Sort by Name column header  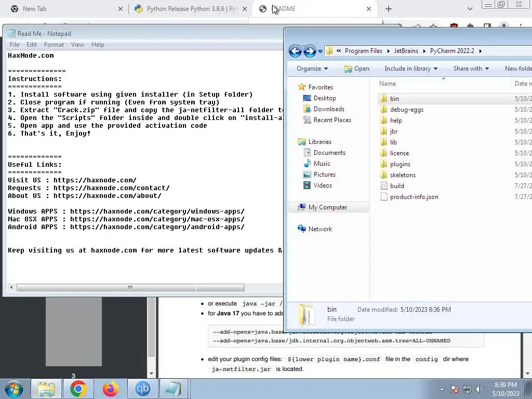pyautogui.click(x=388, y=84)
